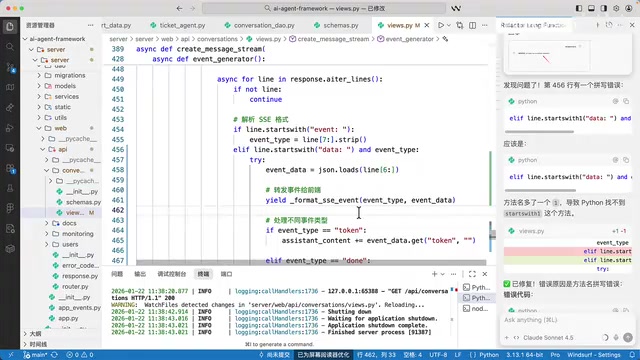
Task: Copy the first python code block
Action: pyautogui.click(x=626, y=101)
